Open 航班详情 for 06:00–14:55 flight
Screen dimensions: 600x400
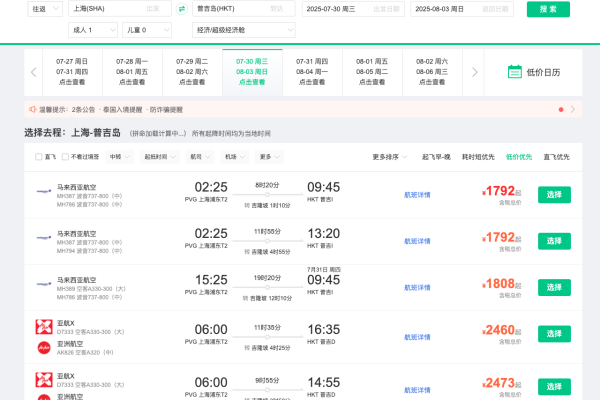(417, 390)
